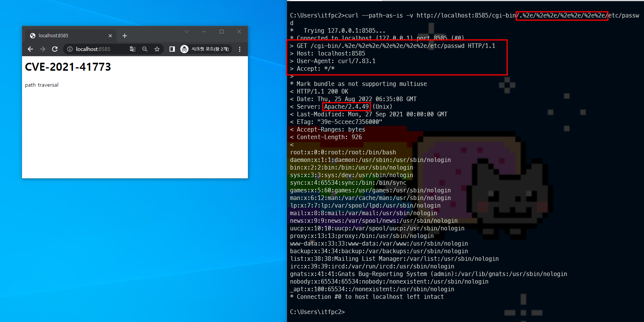Select the localhost:8585 tab
Viewport: 644px width, 322px height.
(71, 35)
